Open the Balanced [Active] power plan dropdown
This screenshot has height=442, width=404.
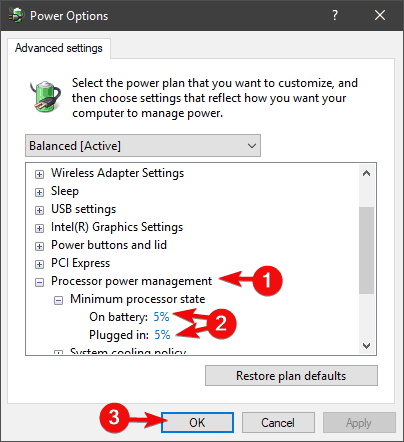click(x=143, y=146)
